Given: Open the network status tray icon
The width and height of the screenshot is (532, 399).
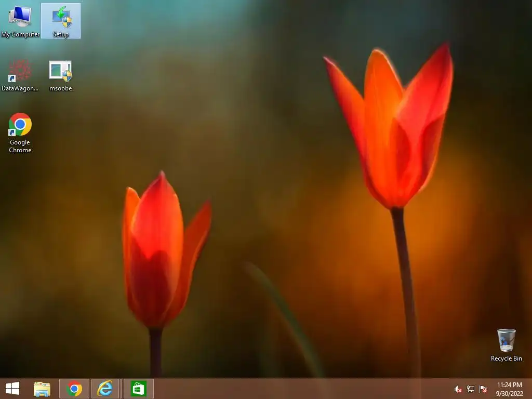Looking at the screenshot, I should tap(471, 389).
